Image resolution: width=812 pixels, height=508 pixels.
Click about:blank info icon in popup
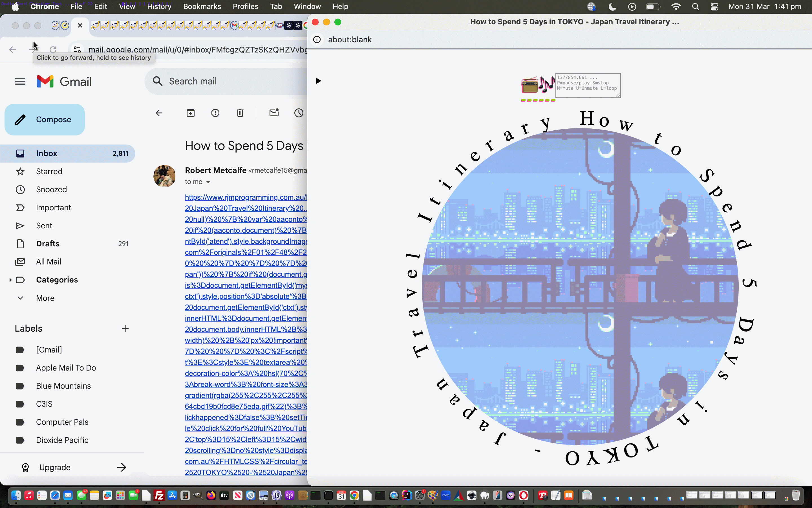(317, 40)
